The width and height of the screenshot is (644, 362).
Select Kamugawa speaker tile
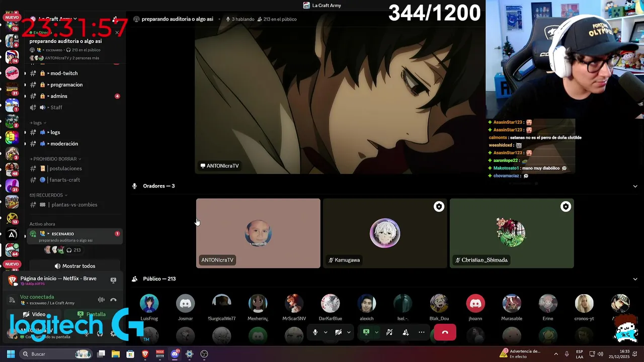[385, 233]
